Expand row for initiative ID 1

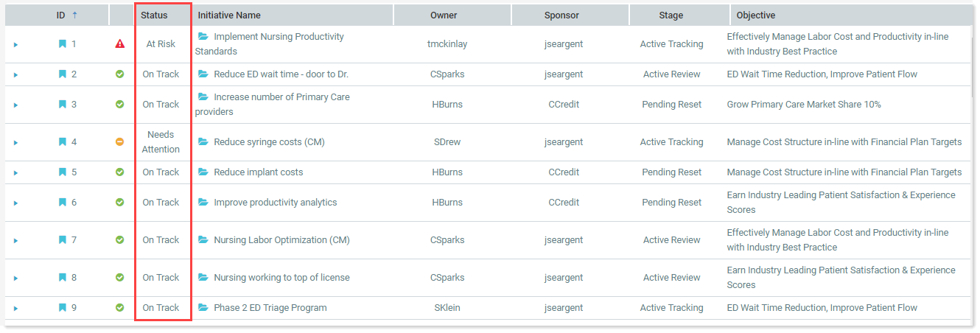coord(15,45)
